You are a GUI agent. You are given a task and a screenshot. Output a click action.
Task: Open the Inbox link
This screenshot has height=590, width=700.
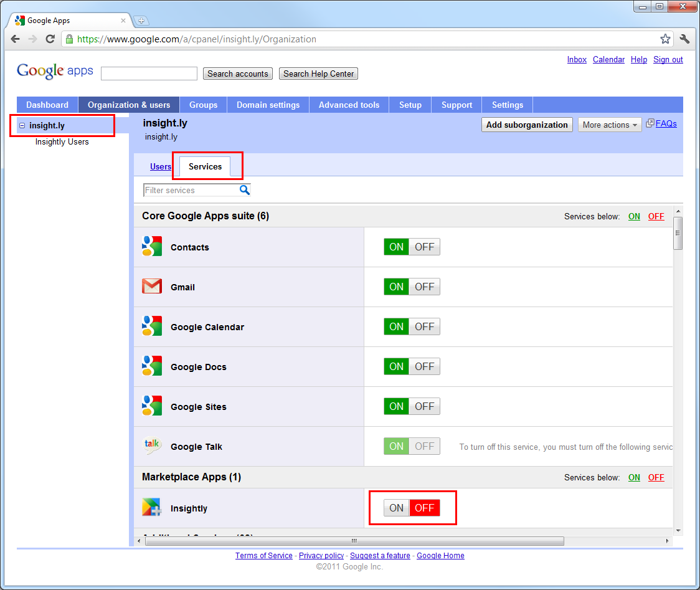[577, 59]
